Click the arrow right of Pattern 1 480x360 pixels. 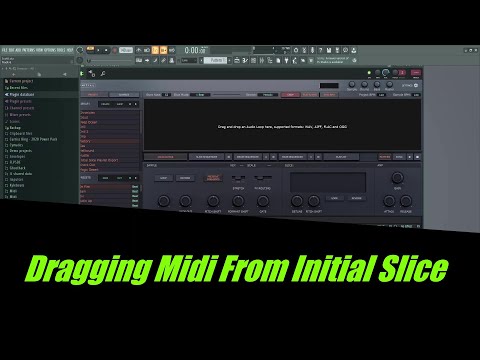click(x=229, y=60)
